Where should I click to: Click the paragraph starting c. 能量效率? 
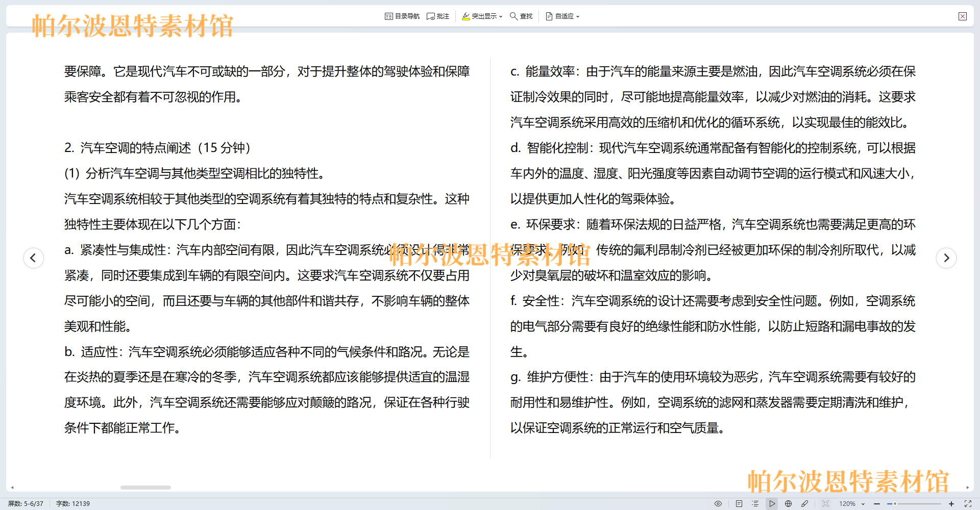pos(713,97)
